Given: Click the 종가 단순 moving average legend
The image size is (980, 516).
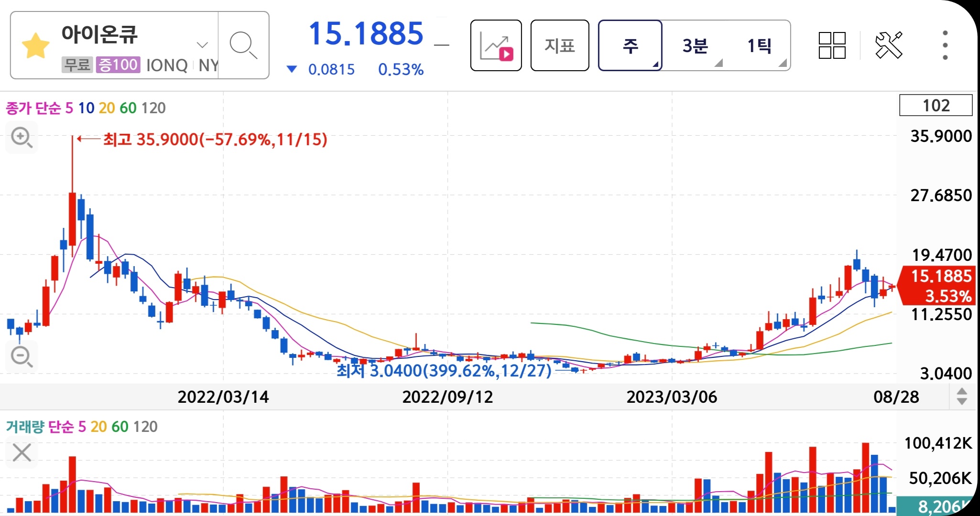Looking at the screenshot, I should coord(33,108).
